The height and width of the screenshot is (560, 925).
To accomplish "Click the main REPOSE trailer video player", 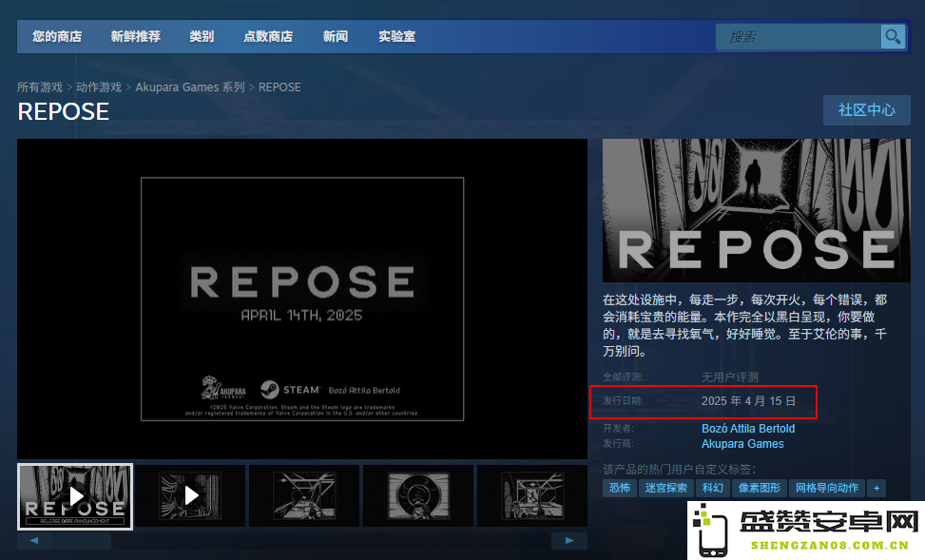I will click(302, 299).
